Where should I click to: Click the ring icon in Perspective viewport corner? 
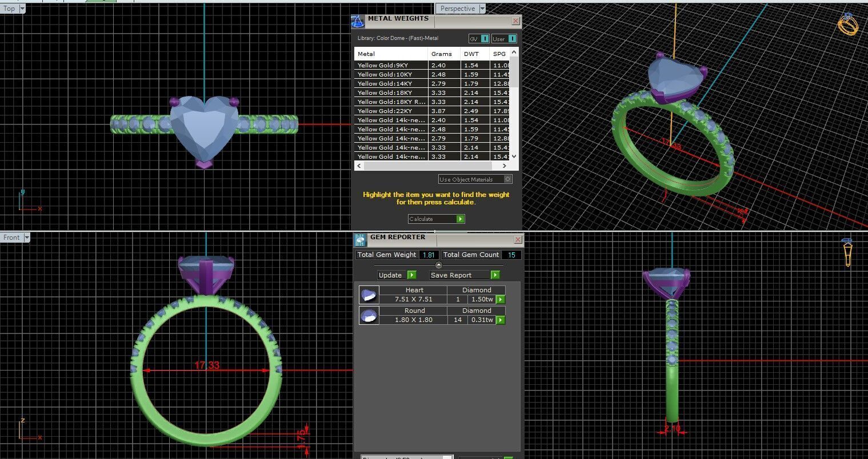point(847,24)
